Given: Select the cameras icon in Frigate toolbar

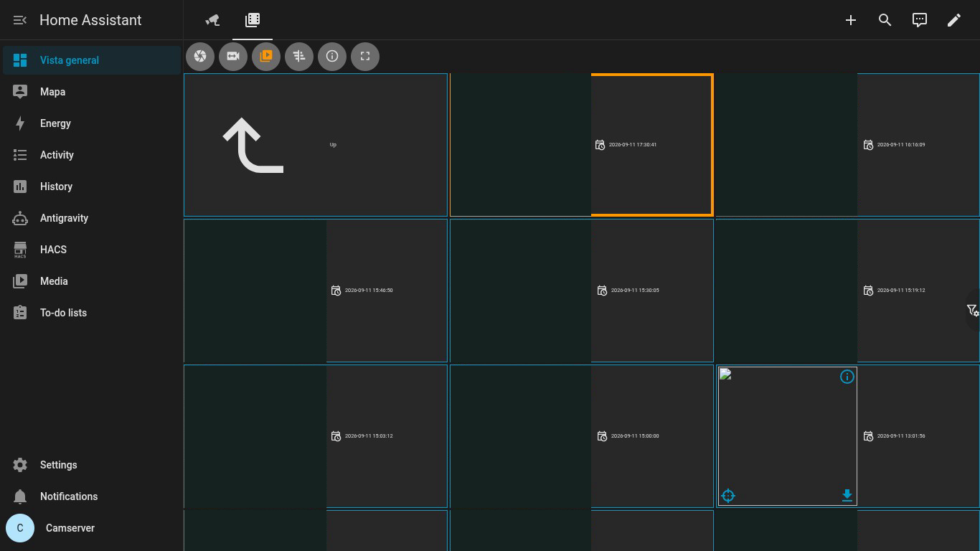Looking at the screenshot, I should (233, 56).
